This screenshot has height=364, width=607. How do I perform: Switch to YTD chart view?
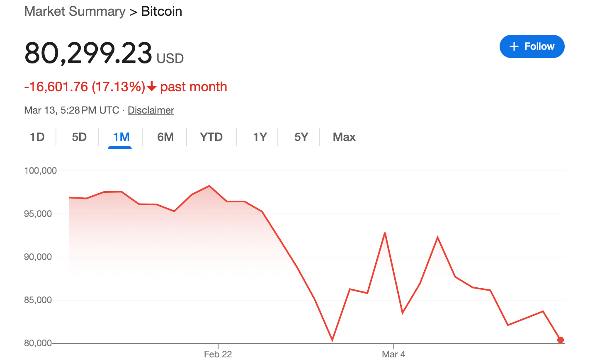(211, 137)
